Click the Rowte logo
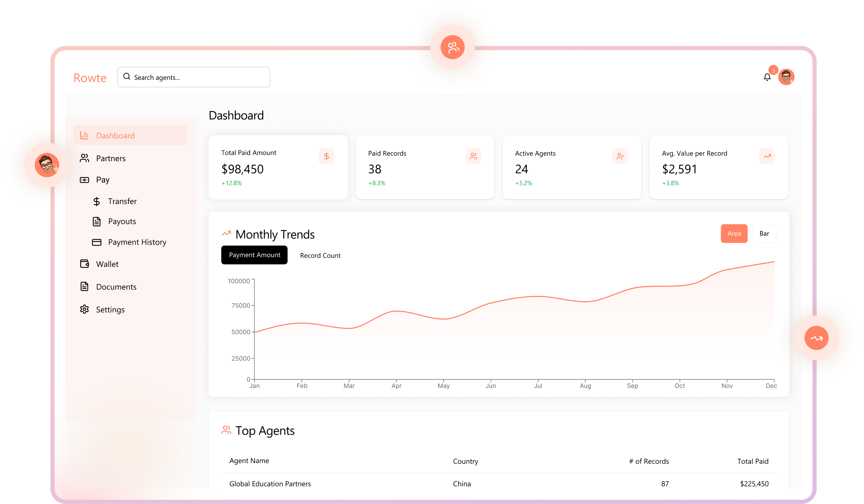 pyautogui.click(x=90, y=78)
